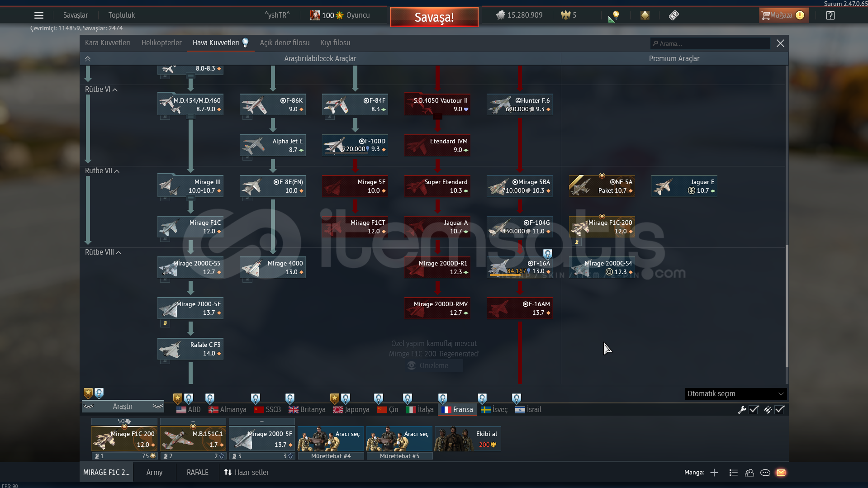This screenshot has height=488, width=868.
Task: Select the Çin nation tab
Action: point(388,409)
